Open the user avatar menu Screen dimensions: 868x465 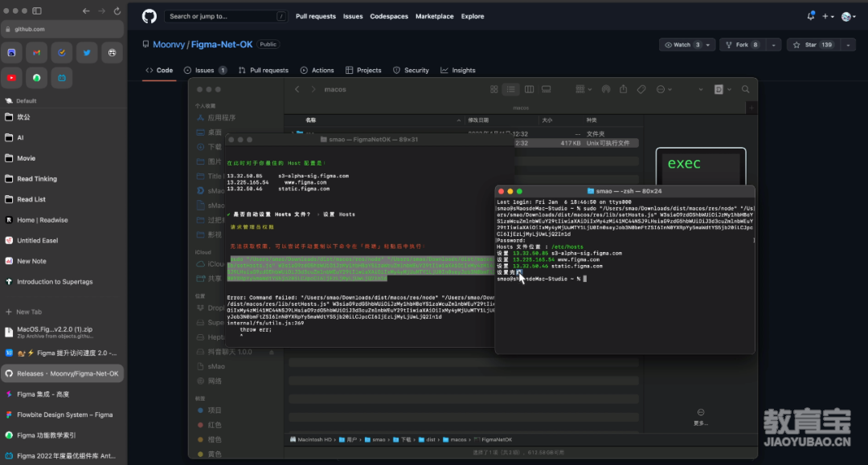tap(848, 17)
